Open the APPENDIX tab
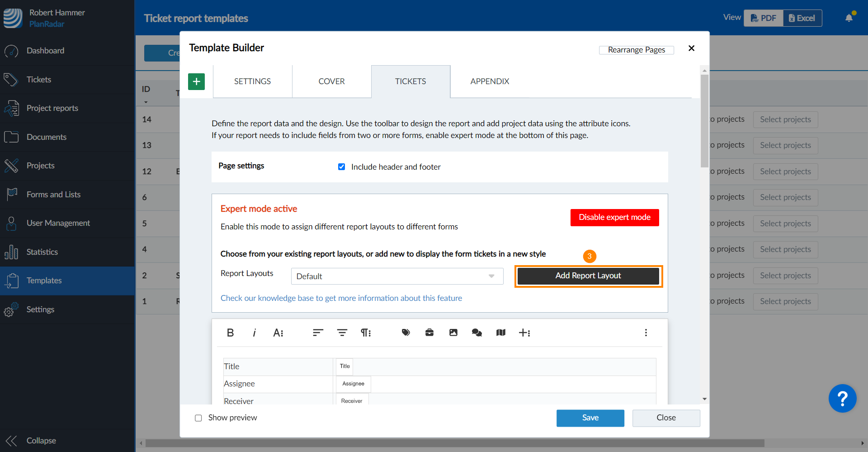The image size is (868, 452). [x=490, y=81]
